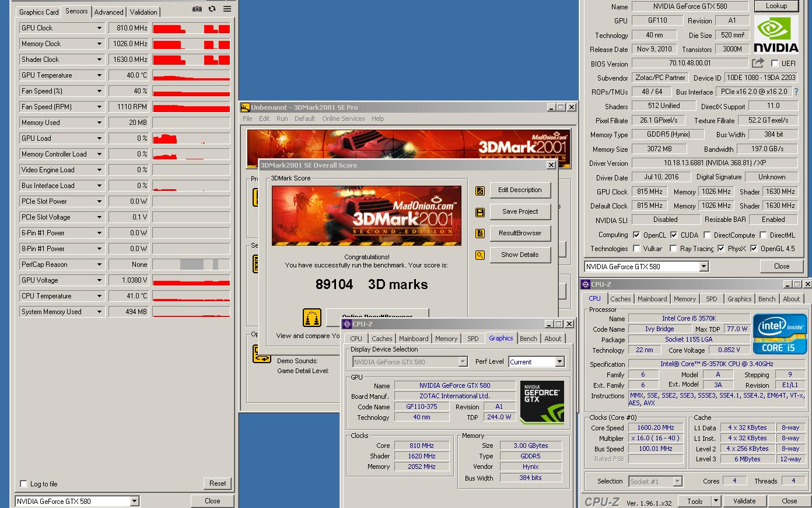Click the Show Details magnifier icon
812x508 pixels.
point(480,255)
